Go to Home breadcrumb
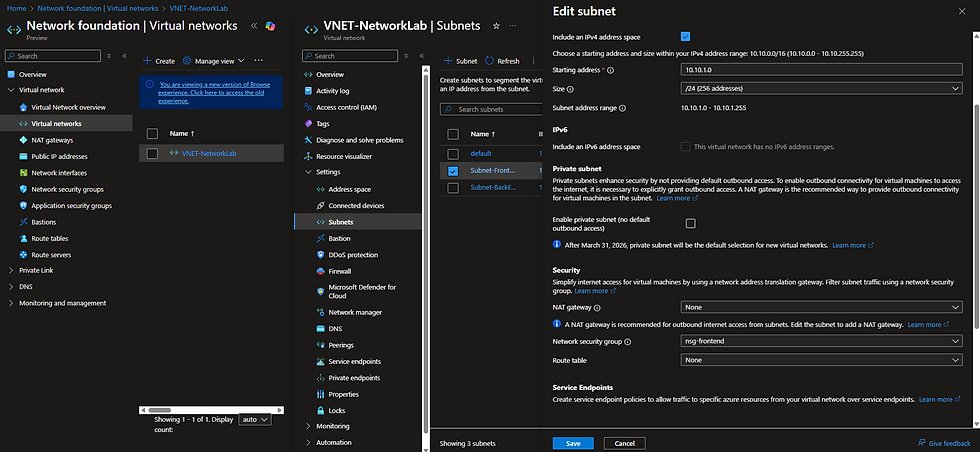980x452 pixels. (16, 9)
